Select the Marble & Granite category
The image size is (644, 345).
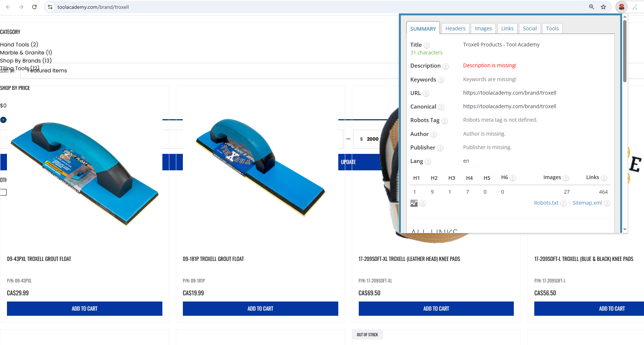click(x=26, y=53)
